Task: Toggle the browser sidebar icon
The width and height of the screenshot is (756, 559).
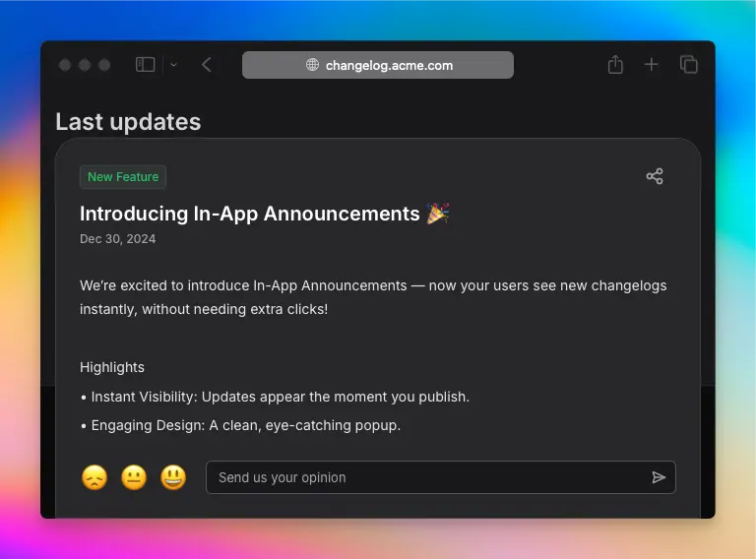Action: click(x=145, y=65)
